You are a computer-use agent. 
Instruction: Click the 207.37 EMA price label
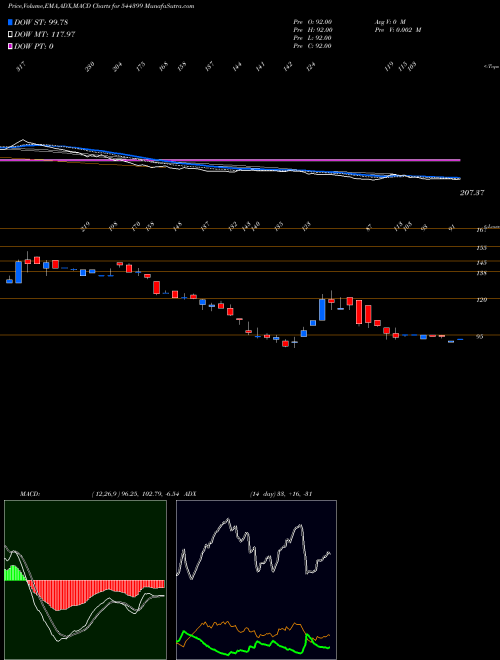[x=472, y=193]
